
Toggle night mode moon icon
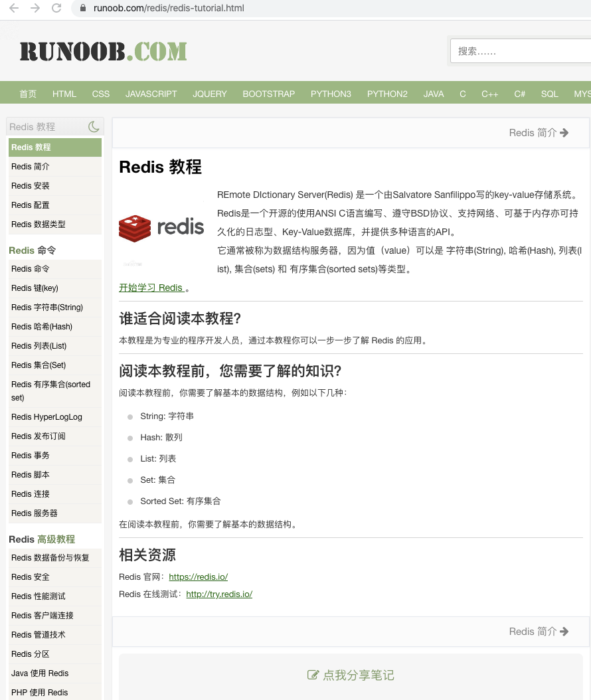point(94,127)
